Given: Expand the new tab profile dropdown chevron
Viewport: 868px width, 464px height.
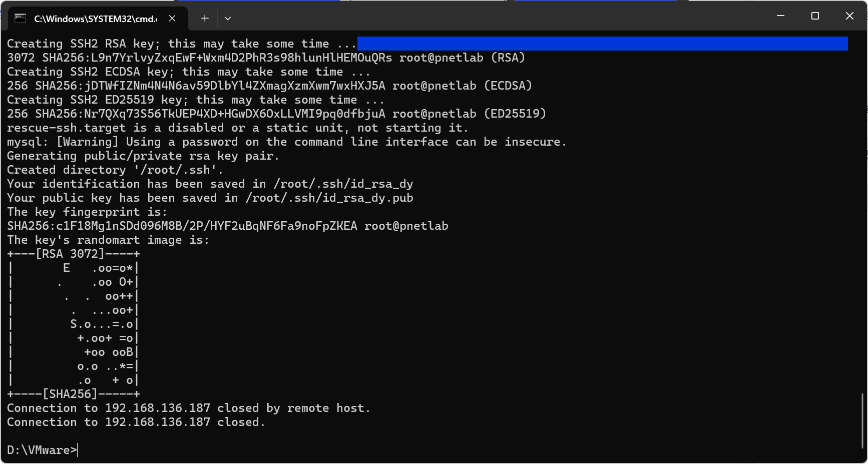Looking at the screenshot, I should click(228, 19).
